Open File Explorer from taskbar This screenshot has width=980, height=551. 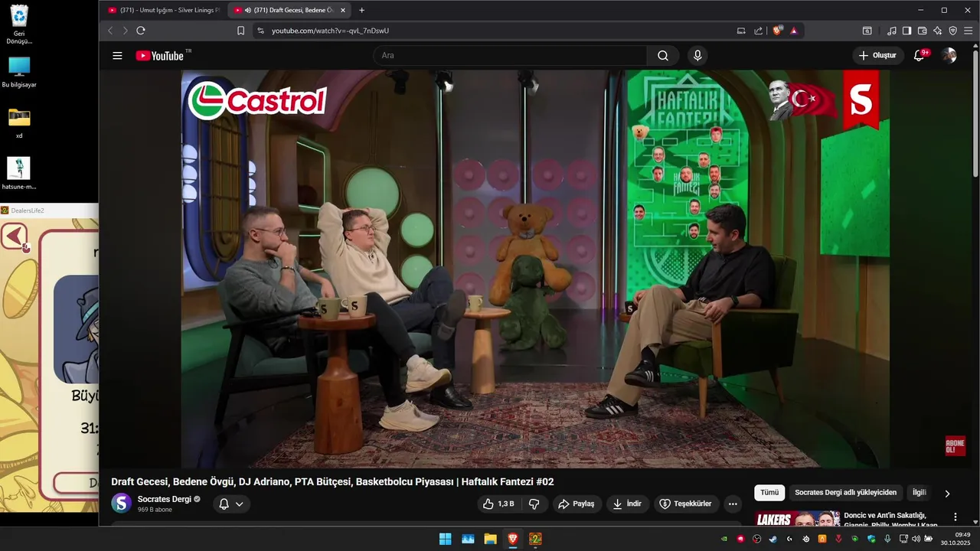(x=490, y=539)
